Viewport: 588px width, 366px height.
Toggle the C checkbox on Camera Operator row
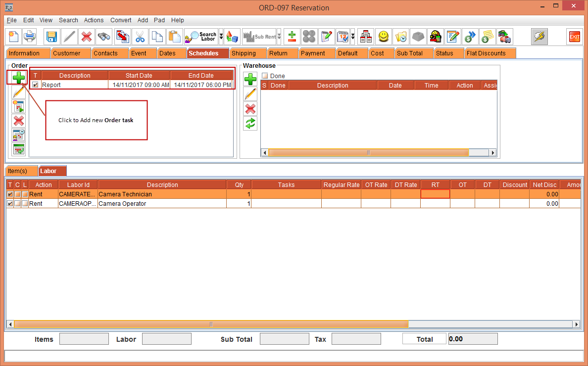point(17,203)
